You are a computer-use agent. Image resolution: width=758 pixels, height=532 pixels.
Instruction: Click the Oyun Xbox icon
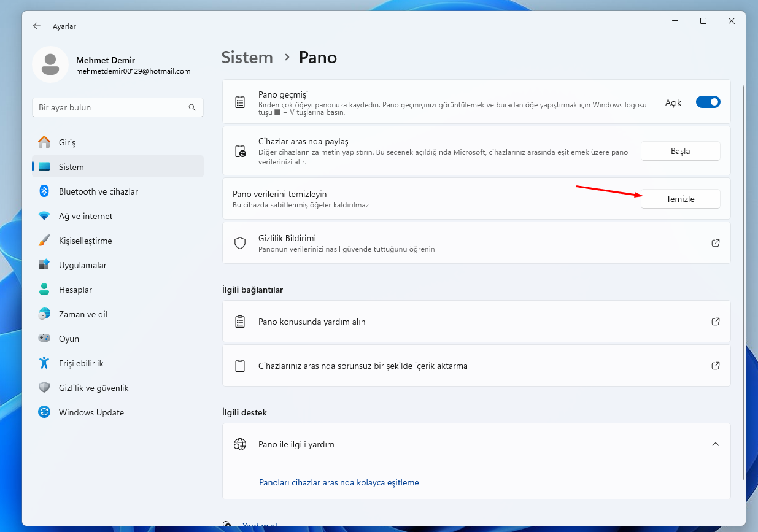[44, 339]
